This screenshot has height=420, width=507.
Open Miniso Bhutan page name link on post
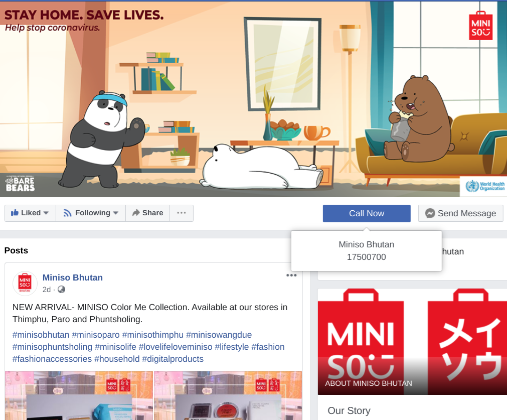point(72,277)
